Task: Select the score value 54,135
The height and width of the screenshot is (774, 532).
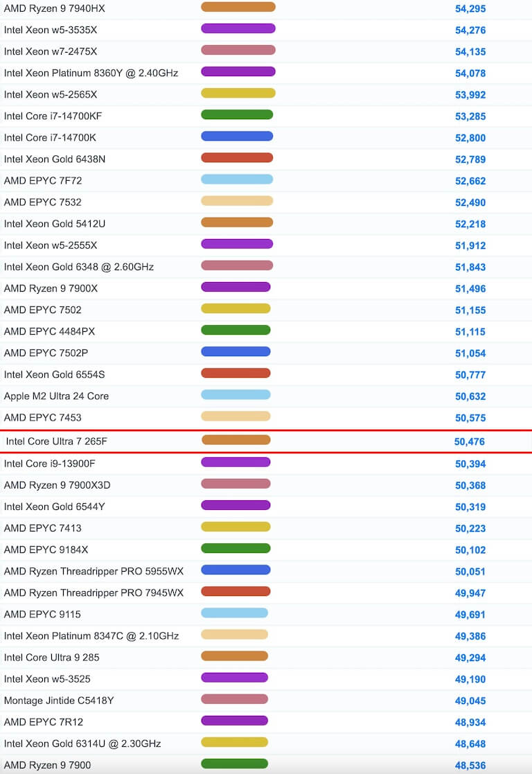Action: tap(470, 52)
